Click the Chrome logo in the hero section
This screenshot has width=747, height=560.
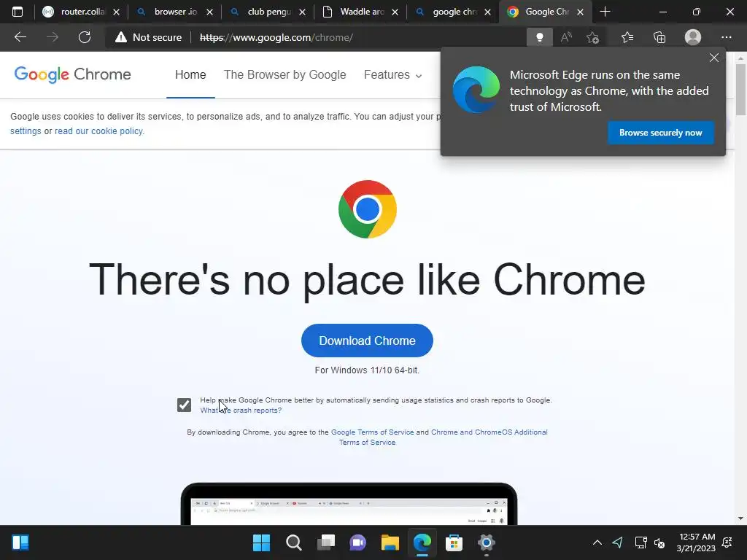[368, 209]
